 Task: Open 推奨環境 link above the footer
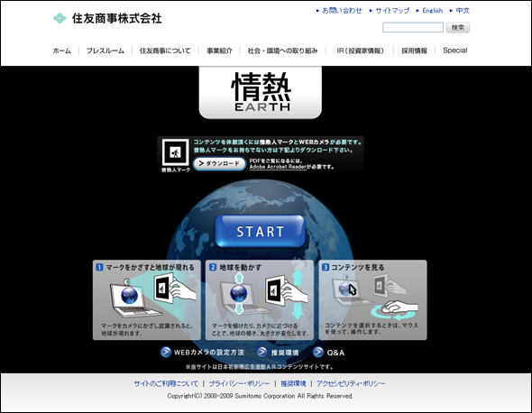coord(285,353)
